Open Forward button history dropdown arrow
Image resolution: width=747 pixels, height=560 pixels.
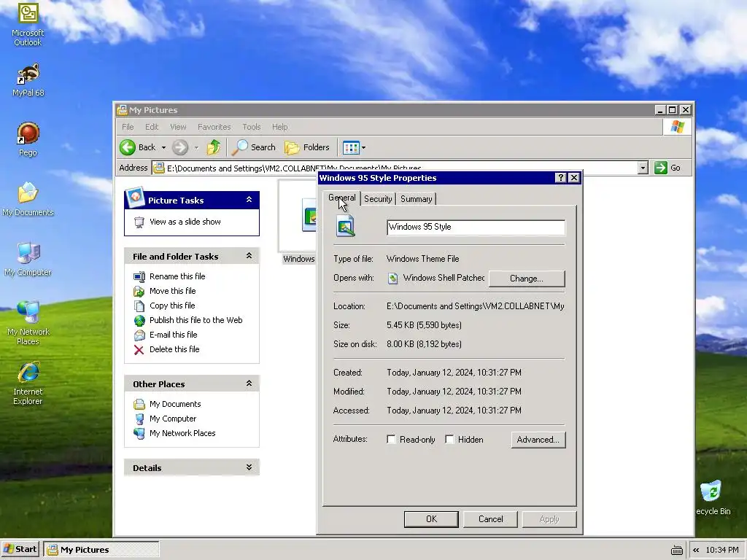tap(196, 147)
